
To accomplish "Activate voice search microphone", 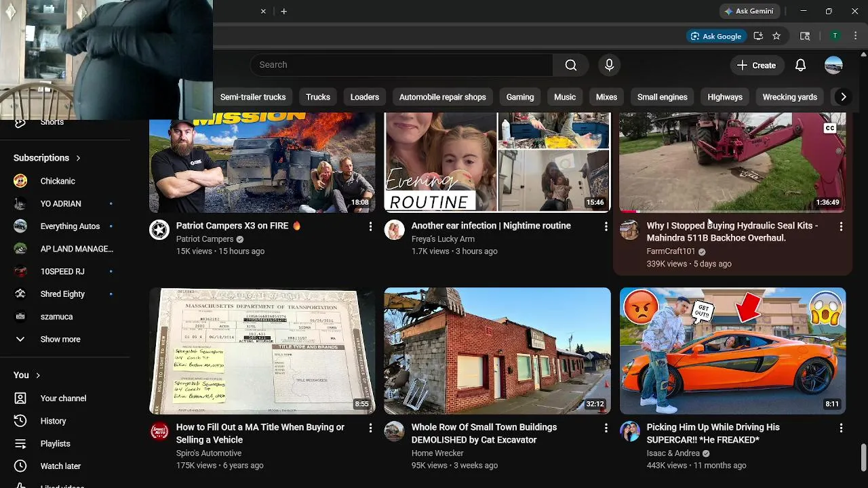I will pyautogui.click(x=609, y=65).
